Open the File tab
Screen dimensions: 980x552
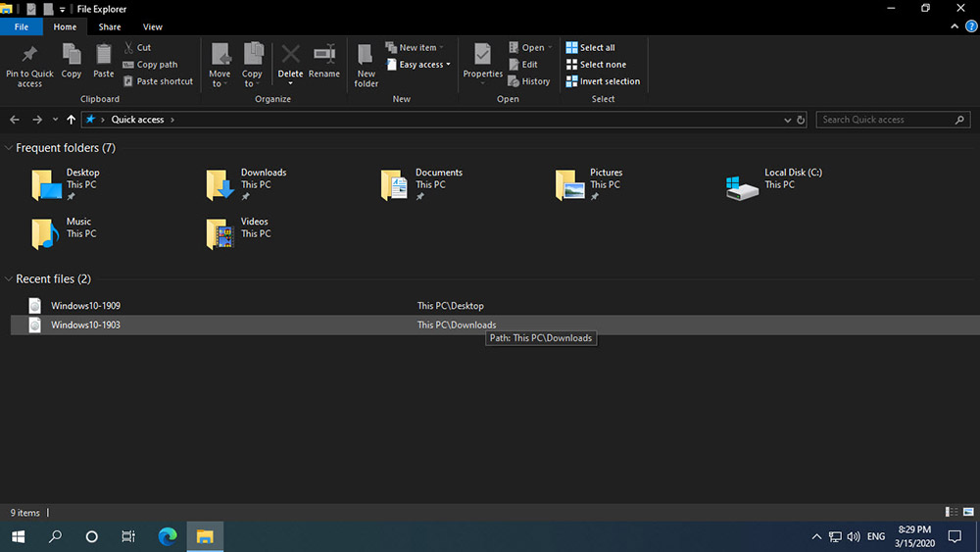22,26
